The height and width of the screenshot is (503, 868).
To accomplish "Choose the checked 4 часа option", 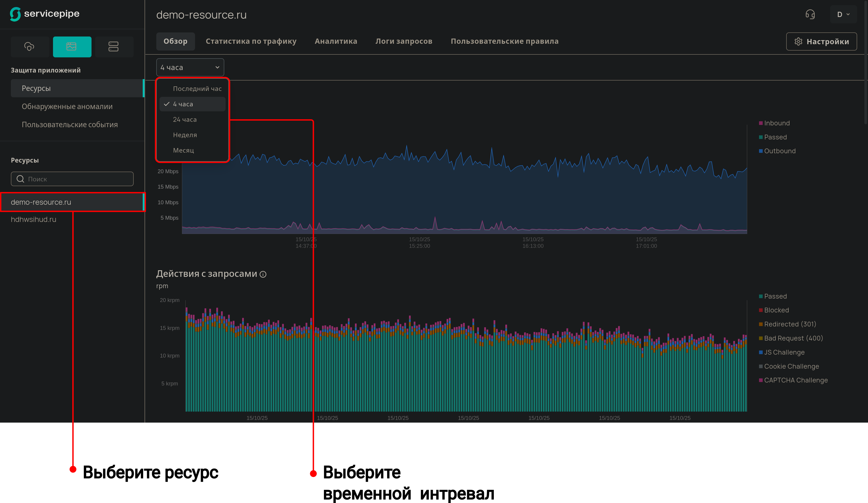I will pyautogui.click(x=193, y=104).
